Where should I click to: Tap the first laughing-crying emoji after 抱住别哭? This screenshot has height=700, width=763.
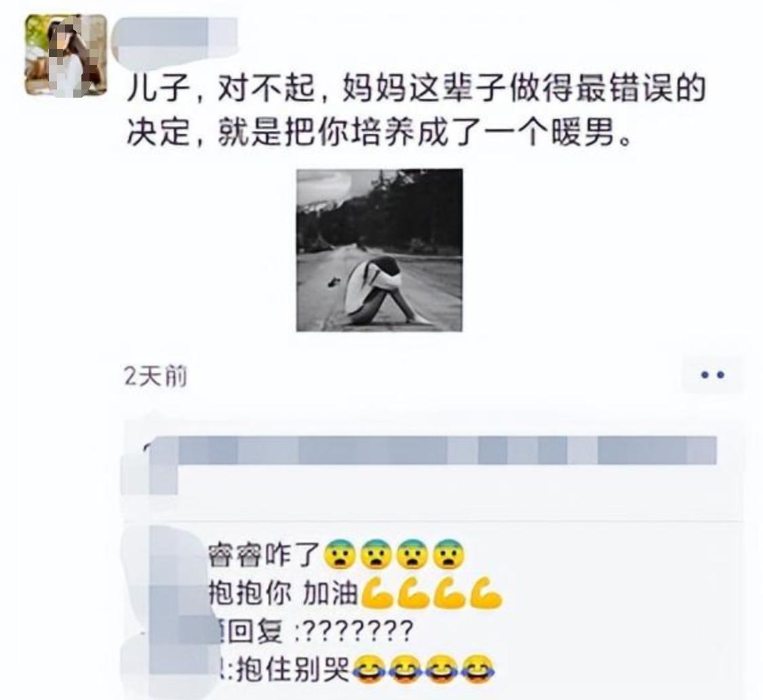[369, 670]
